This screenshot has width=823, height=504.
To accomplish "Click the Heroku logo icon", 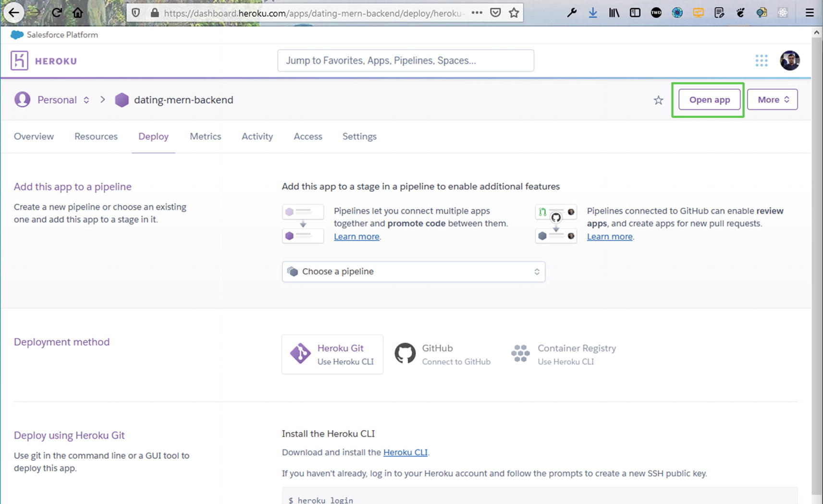I will [19, 60].
